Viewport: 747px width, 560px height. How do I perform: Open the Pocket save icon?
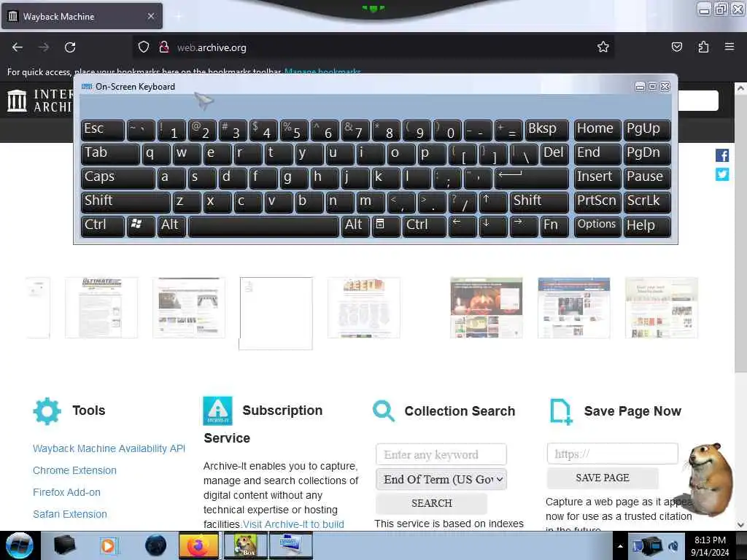(676, 47)
